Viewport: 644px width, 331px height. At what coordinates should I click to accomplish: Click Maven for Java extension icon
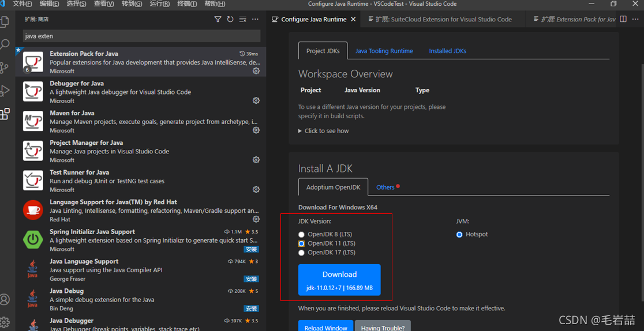[33, 121]
